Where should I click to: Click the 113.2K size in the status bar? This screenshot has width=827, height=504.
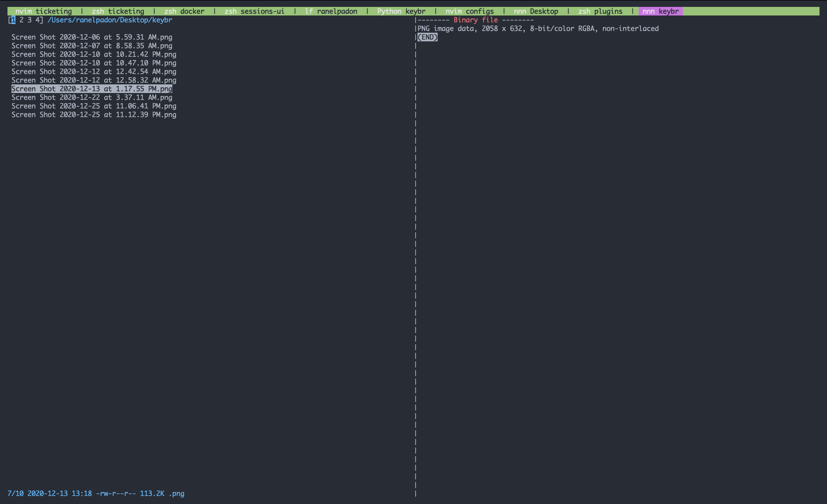[151, 494]
